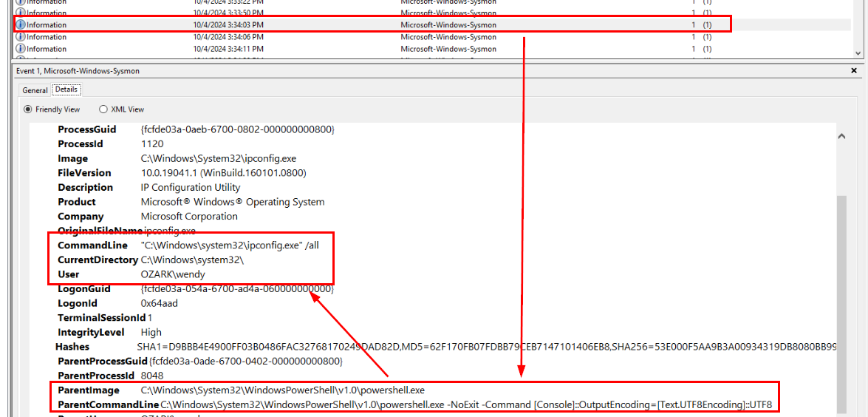Image resolution: width=868 pixels, height=417 pixels.
Task: Click the OriginalFileName field label
Action: (100, 231)
